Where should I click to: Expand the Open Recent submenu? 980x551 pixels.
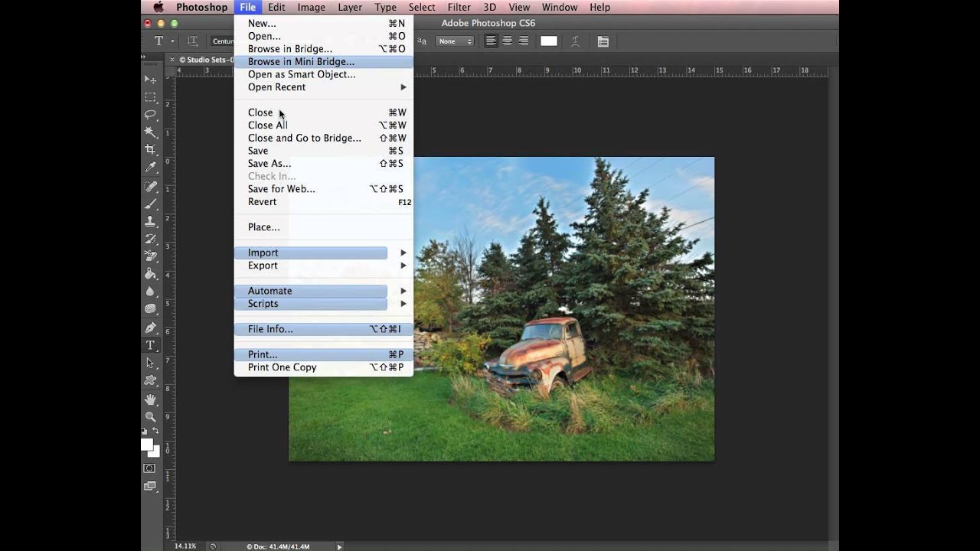pyautogui.click(x=323, y=87)
